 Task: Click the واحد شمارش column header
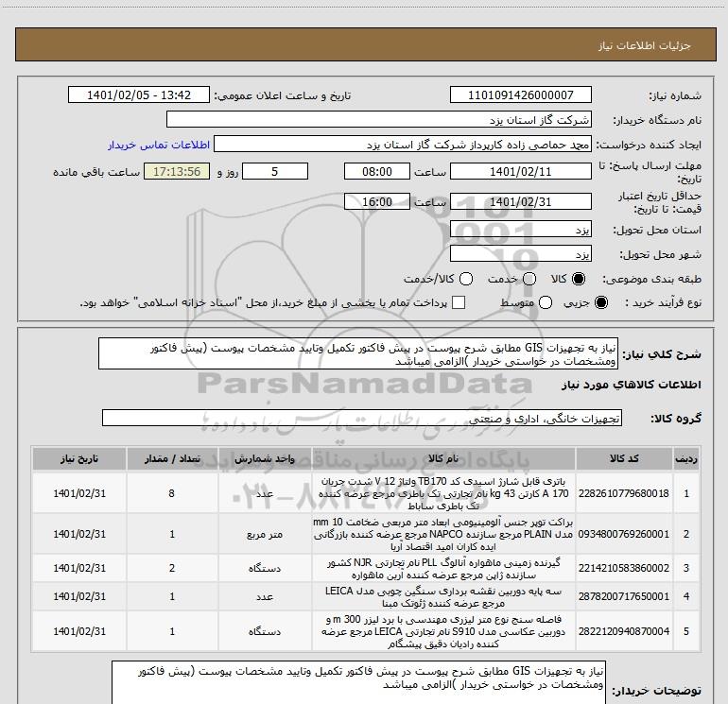[x=265, y=459]
